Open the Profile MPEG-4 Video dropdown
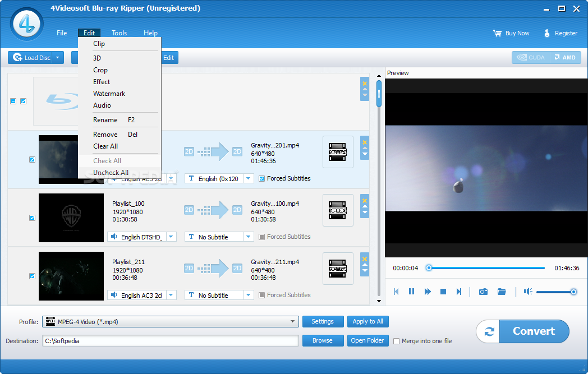The width and height of the screenshot is (588, 374). click(292, 321)
